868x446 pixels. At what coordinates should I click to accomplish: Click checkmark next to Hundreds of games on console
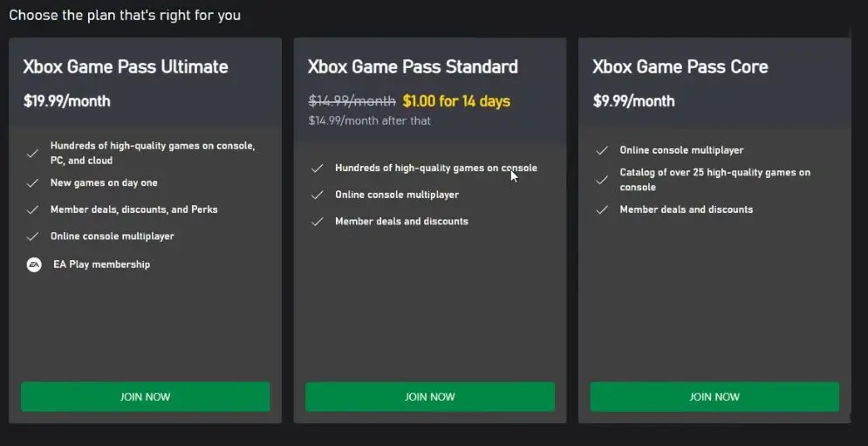tap(317, 168)
